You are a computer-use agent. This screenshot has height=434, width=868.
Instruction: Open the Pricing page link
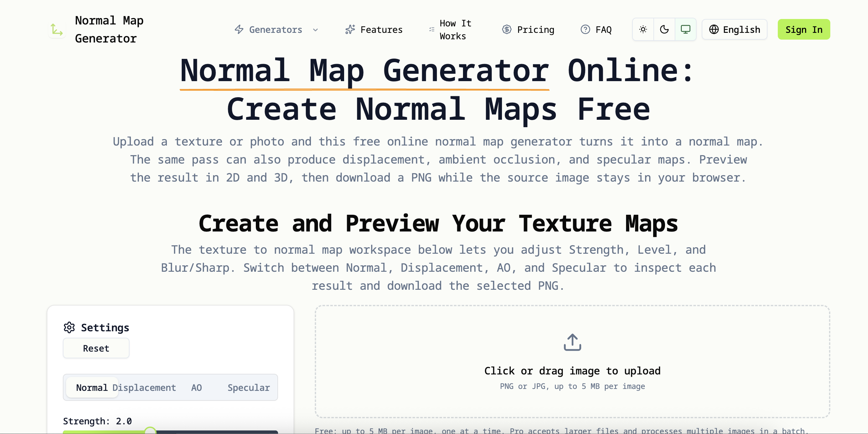[528, 30]
